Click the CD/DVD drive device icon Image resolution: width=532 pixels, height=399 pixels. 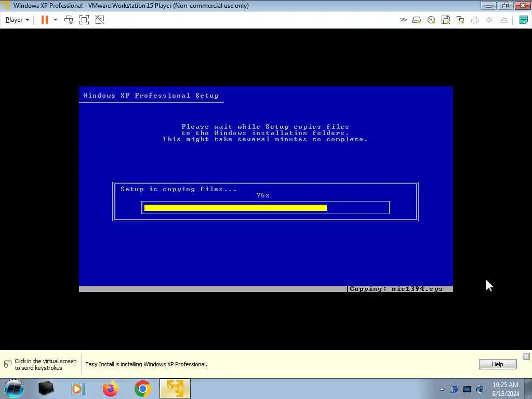(431, 20)
